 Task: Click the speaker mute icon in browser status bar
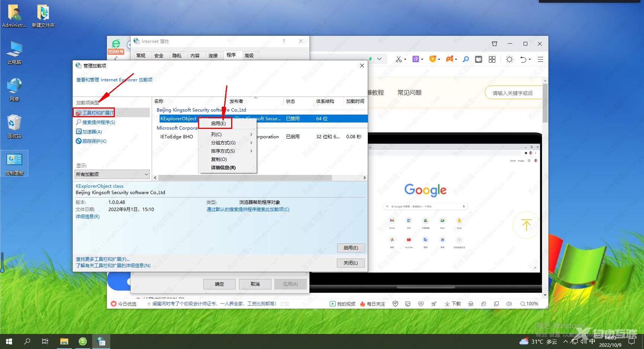coord(509,304)
